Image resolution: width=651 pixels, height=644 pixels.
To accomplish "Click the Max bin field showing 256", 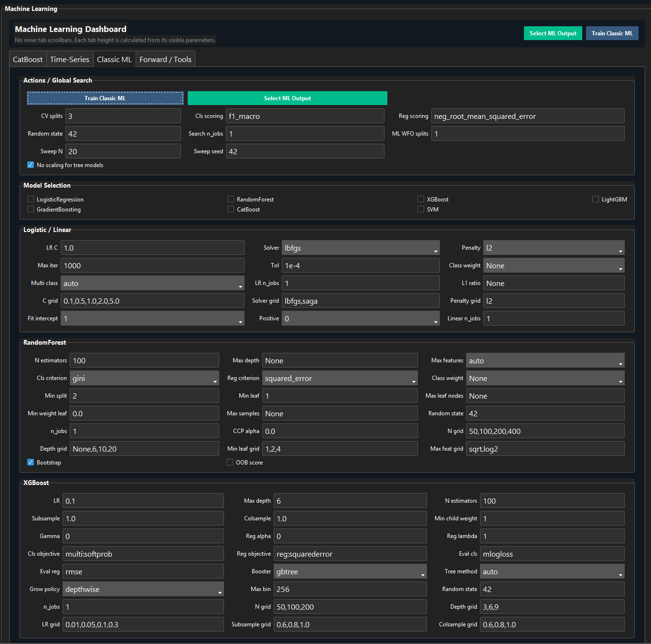I will tap(350, 589).
